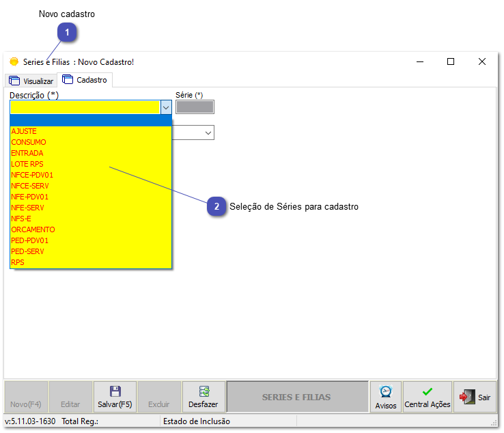This screenshot has width=504, height=433.
Task: Select PED-PDV01 option
Action: coord(91,240)
